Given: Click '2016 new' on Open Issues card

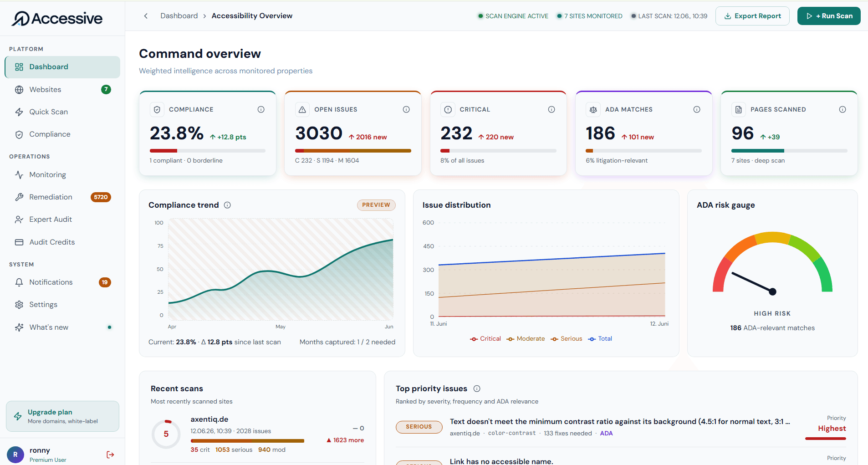Looking at the screenshot, I should [x=368, y=137].
